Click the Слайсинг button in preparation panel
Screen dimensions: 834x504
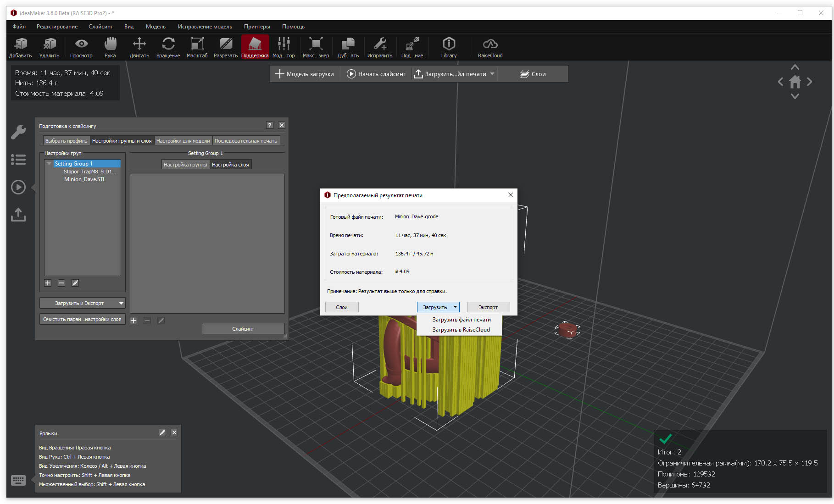[x=243, y=329]
